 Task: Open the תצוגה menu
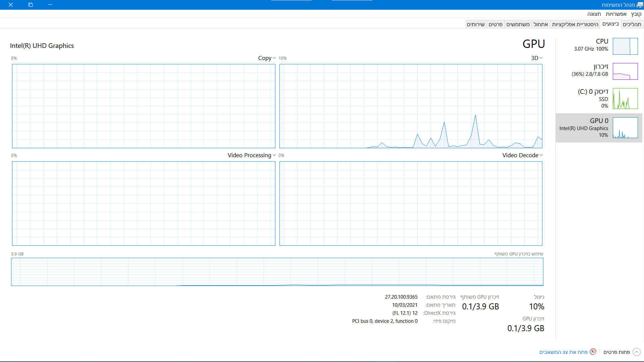pos(594,14)
